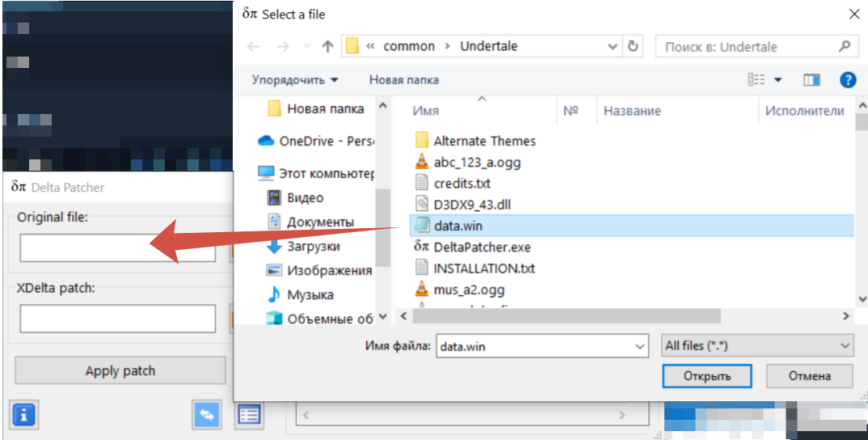Select the data.win file
Viewport: 868px width, 440px height.
(x=632, y=226)
